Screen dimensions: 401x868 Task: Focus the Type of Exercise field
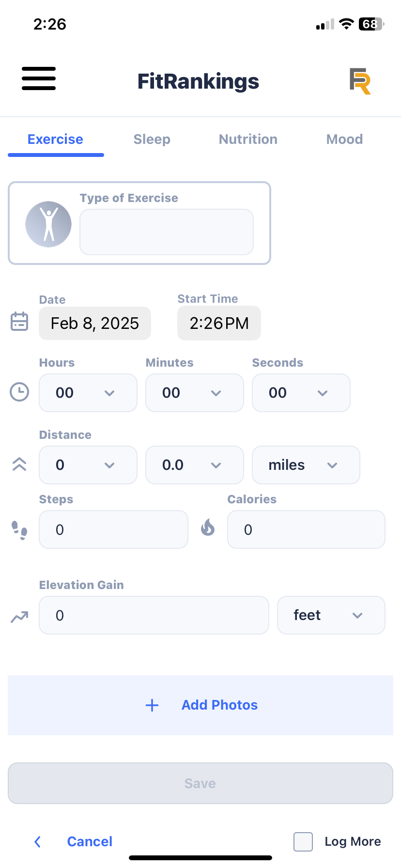[167, 232]
